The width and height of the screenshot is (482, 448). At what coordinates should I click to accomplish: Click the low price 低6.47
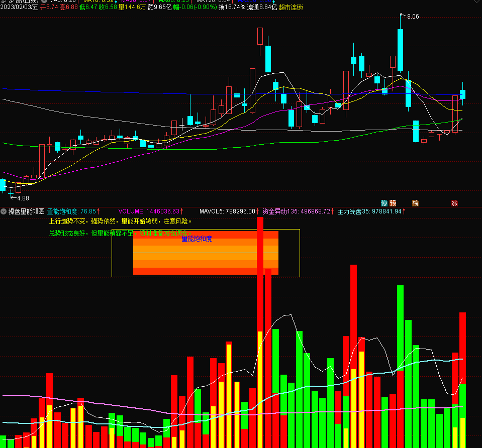[88, 7]
